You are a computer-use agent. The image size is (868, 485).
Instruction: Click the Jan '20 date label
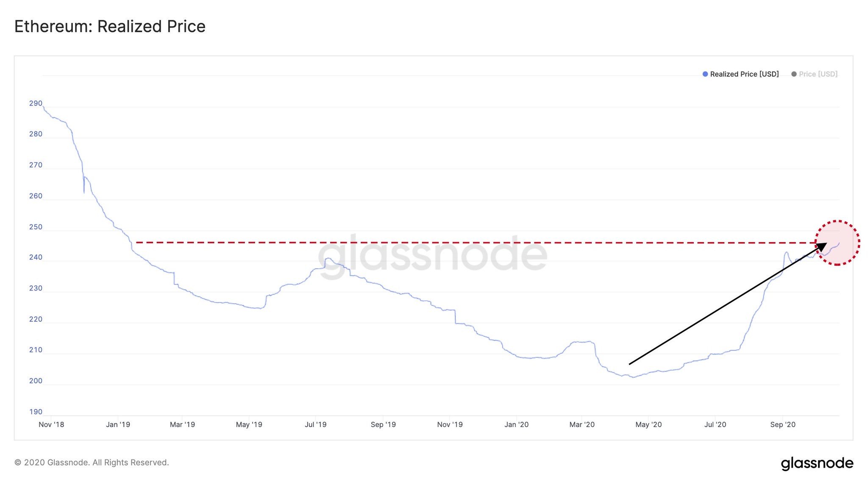[516, 424]
